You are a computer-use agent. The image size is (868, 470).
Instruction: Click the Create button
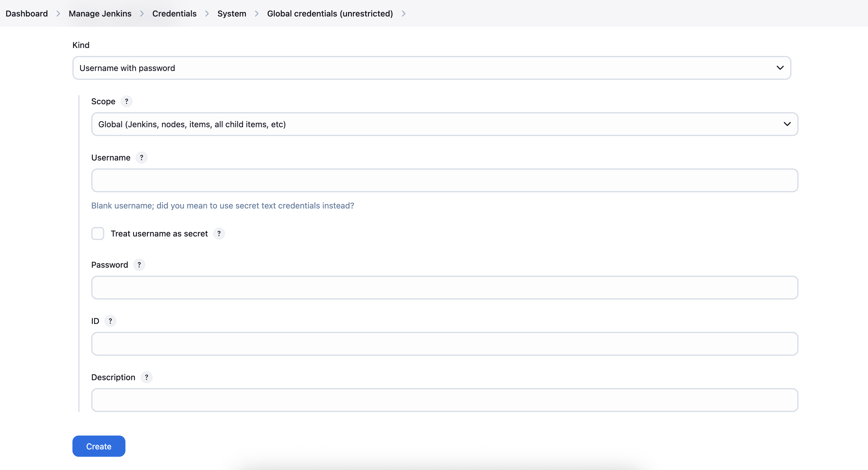tap(99, 446)
